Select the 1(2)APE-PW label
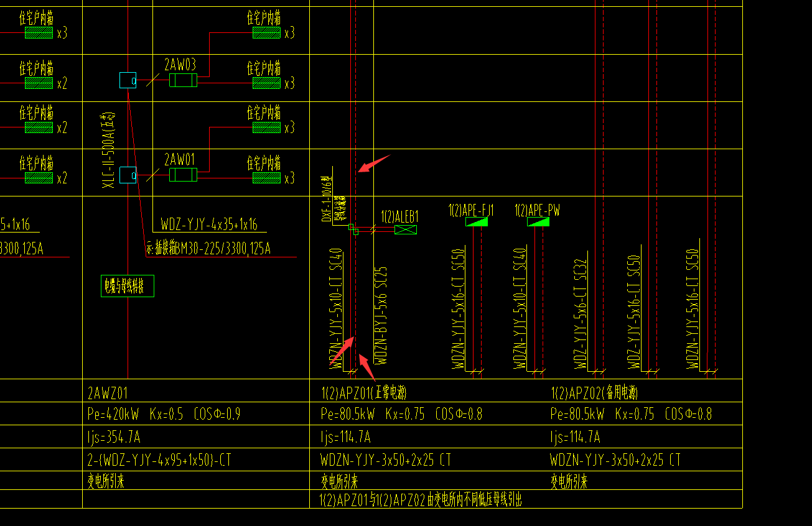The image size is (812, 526). pyautogui.click(x=537, y=211)
